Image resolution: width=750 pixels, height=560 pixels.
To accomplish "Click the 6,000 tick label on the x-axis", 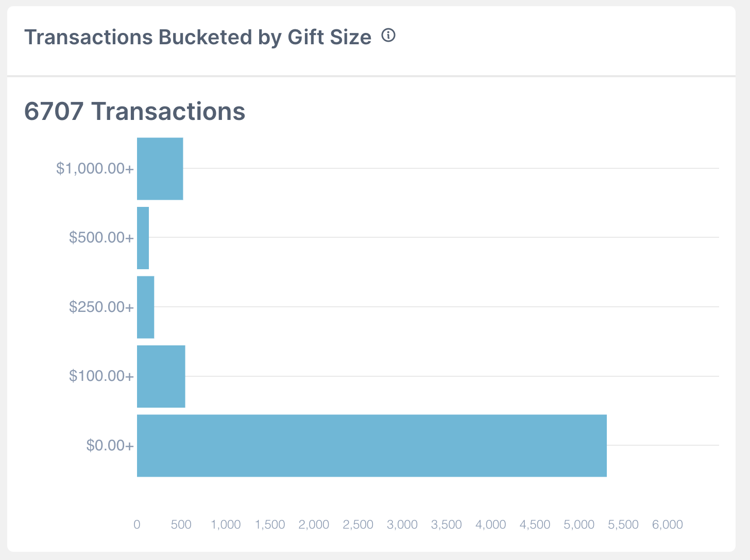I will tap(668, 524).
